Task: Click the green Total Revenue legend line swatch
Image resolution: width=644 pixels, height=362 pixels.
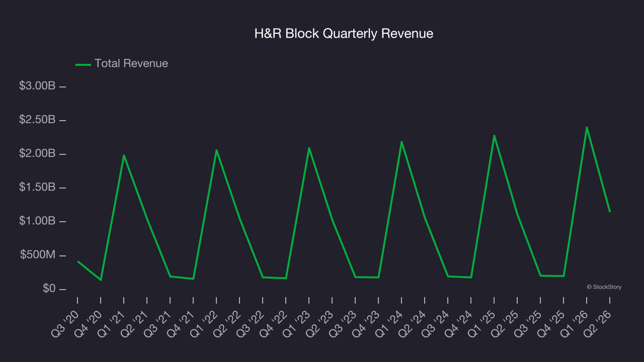Action: [x=83, y=64]
